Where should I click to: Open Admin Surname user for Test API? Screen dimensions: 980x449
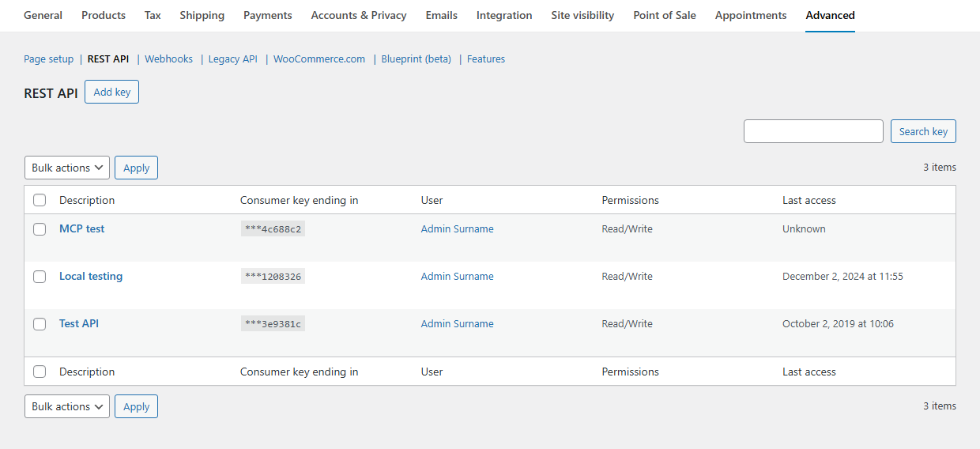pos(457,323)
